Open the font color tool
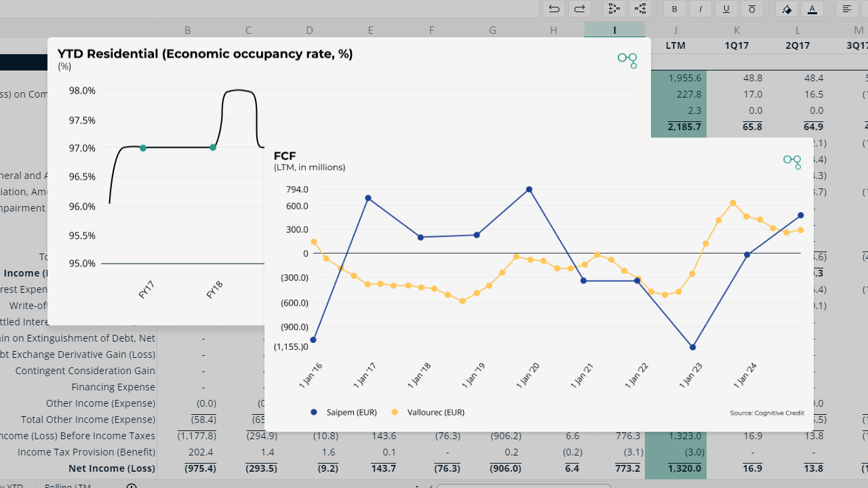This screenshot has width=868, height=488. (812, 9)
